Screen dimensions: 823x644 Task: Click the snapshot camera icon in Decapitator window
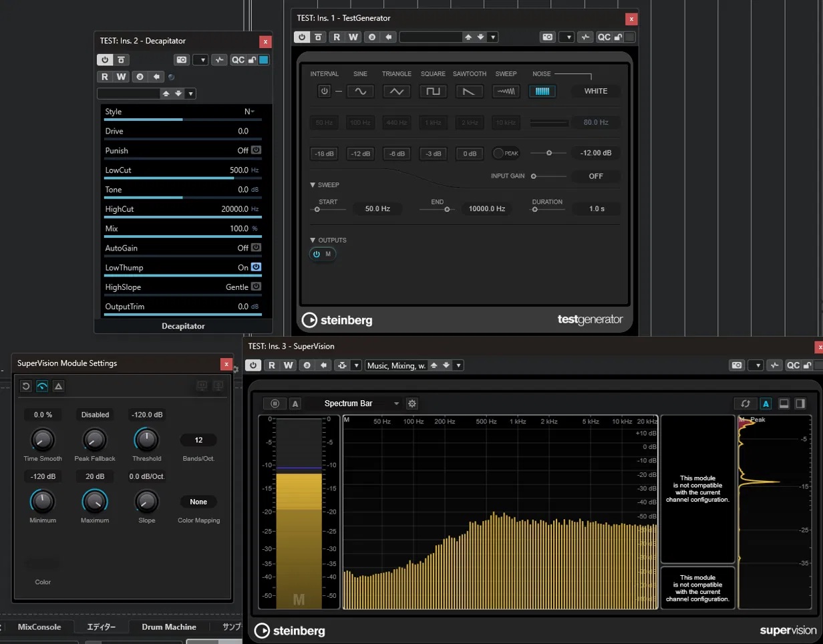pos(182,60)
